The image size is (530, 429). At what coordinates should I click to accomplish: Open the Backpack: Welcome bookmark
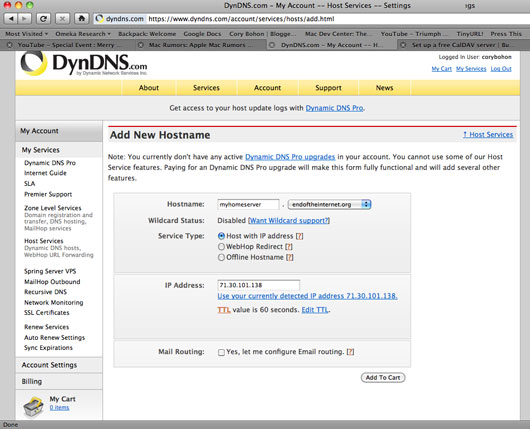pos(147,34)
